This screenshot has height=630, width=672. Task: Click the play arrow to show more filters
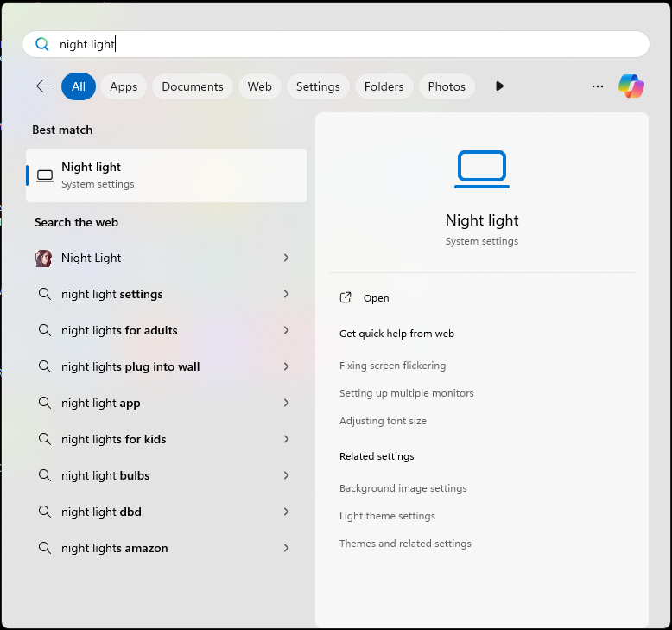(x=499, y=86)
